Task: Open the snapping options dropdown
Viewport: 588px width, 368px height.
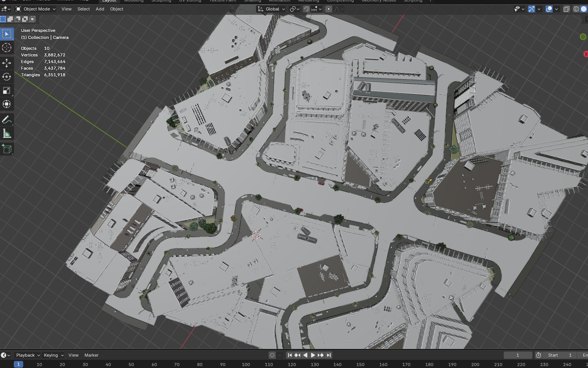Action: coord(317,9)
